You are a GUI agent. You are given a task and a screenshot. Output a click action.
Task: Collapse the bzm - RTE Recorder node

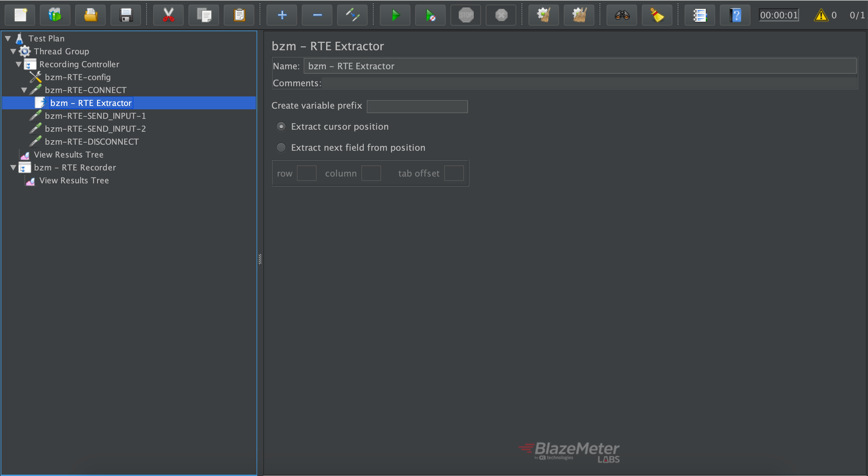tap(14, 167)
